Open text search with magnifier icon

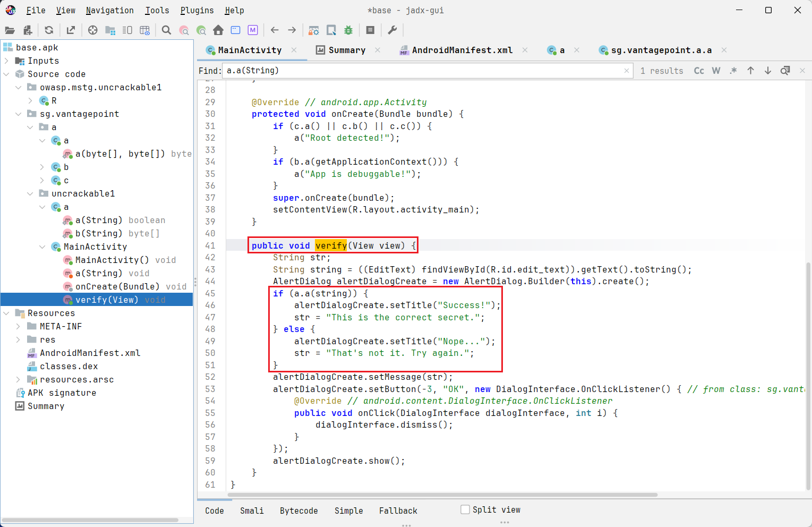pos(166,30)
